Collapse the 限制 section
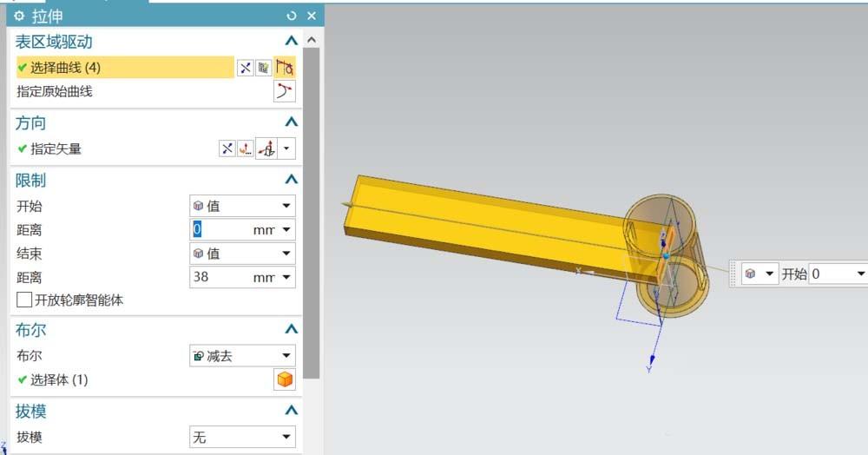Viewport: 868px width, 455px height. click(291, 180)
